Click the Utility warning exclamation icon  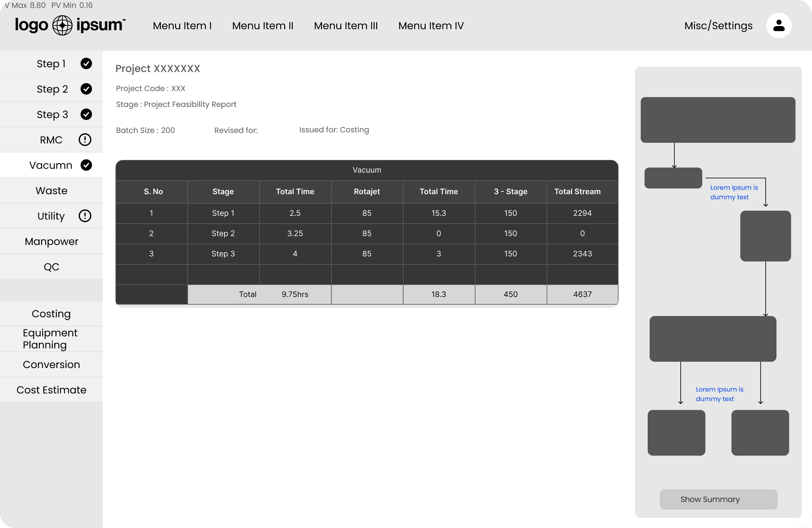[85, 216]
